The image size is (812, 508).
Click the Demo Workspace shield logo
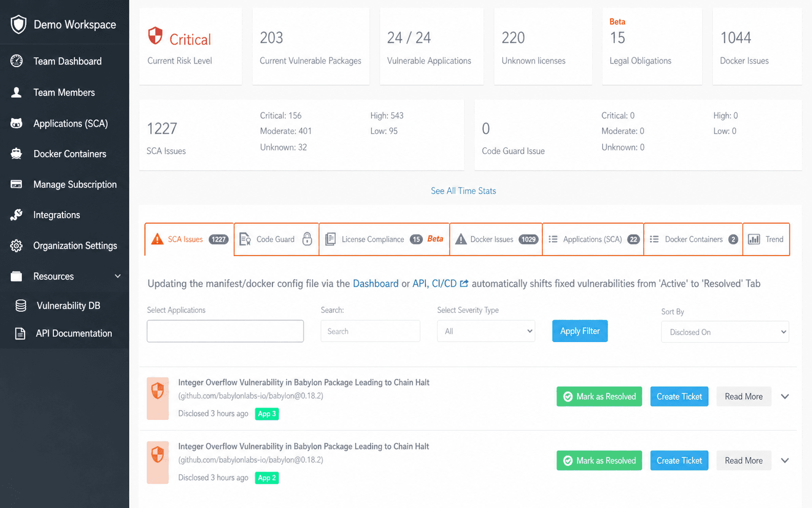pos(18,24)
